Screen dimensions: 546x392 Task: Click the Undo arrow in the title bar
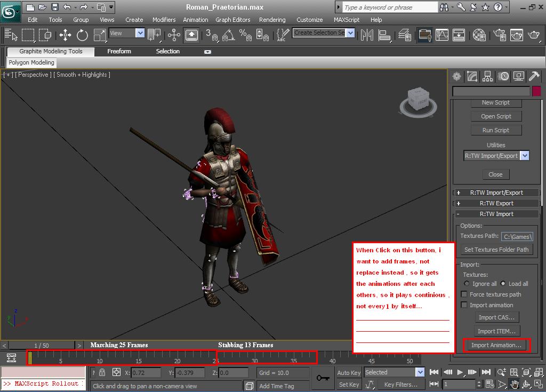(67, 7)
